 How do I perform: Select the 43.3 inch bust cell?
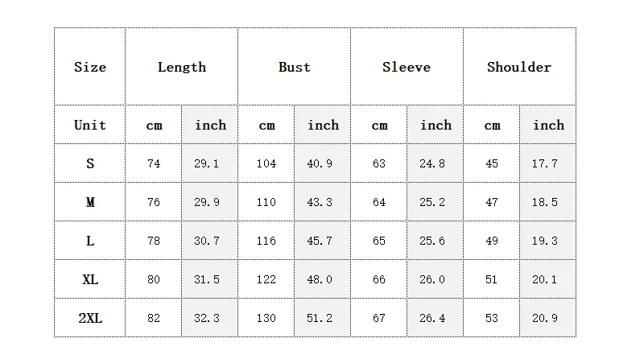coord(323,202)
